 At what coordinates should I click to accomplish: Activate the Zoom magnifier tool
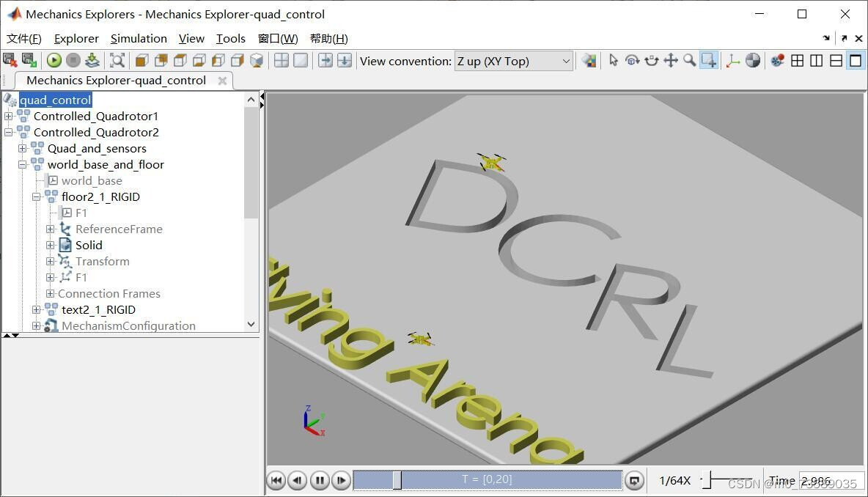pos(690,60)
